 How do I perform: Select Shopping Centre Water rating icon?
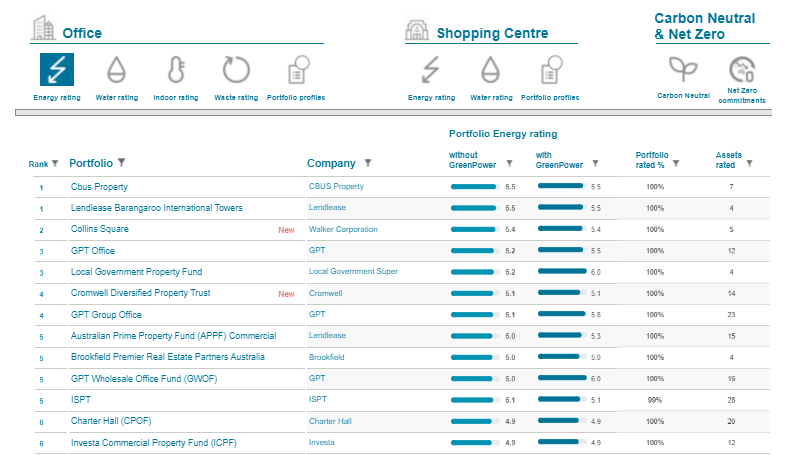[x=490, y=70]
